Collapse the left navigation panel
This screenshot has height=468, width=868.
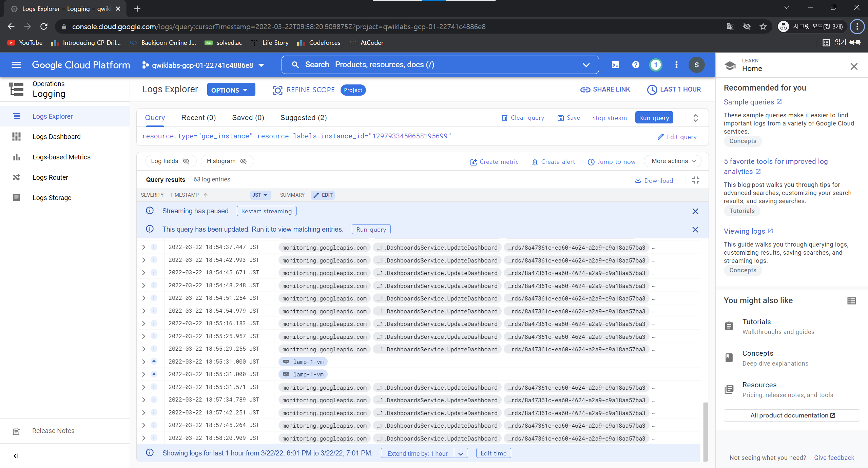(16, 456)
